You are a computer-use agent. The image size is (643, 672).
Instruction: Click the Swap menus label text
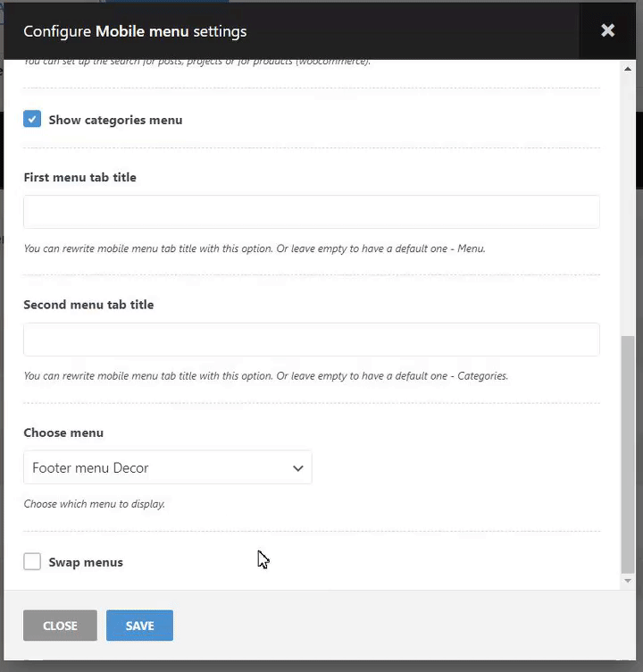[86, 562]
